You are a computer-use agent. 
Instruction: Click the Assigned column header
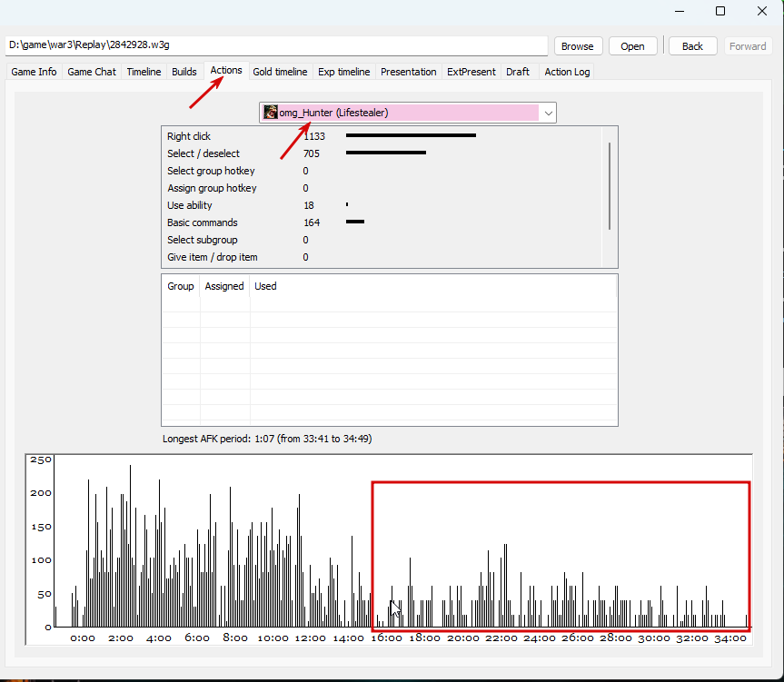coord(224,286)
